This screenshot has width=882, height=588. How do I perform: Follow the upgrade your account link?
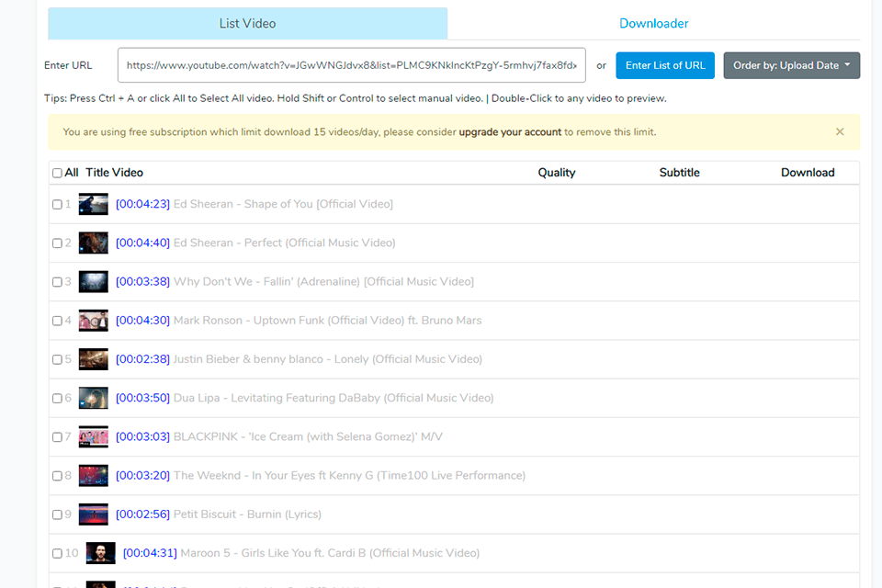(510, 132)
